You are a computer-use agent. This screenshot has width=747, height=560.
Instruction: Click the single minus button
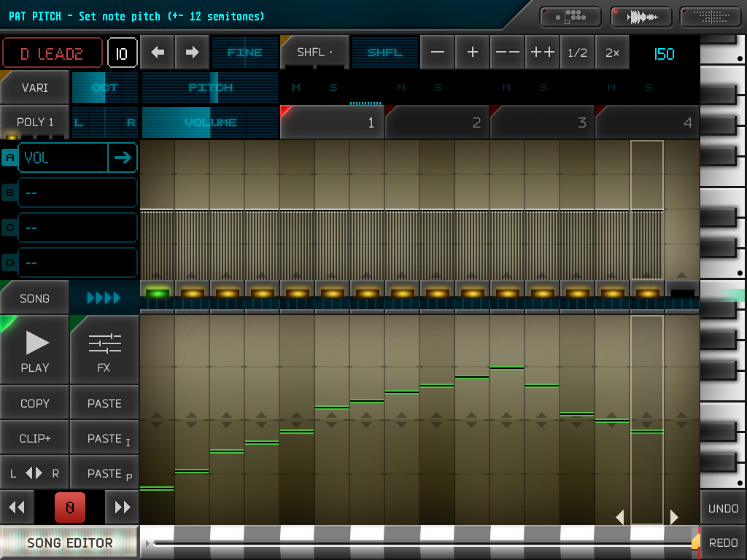[438, 52]
